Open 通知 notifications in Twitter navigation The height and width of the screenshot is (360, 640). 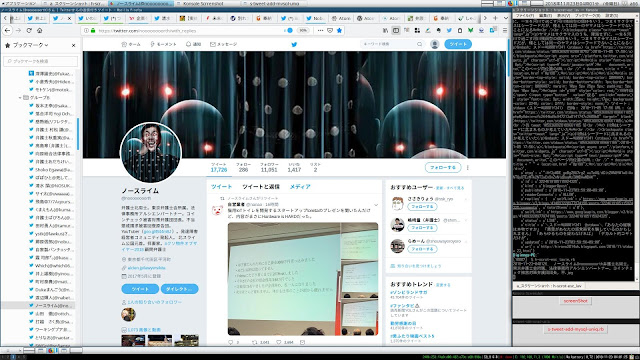click(x=193, y=44)
